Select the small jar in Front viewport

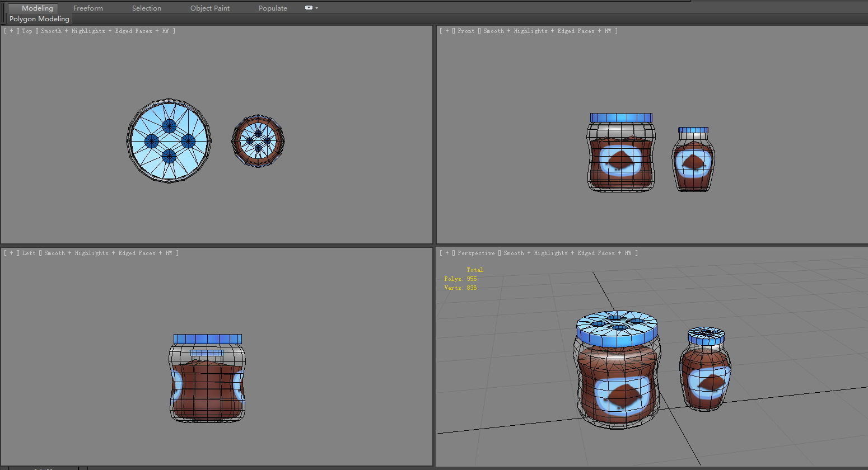(x=693, y=159)
